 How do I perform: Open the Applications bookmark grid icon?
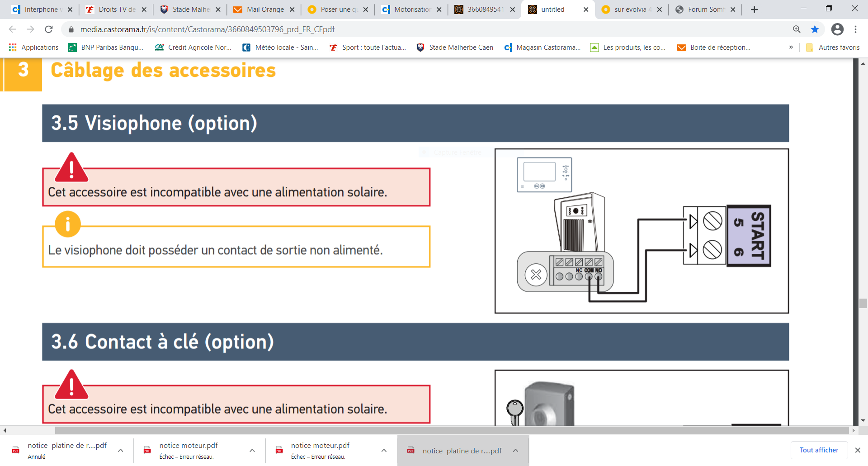pyautogui.click(x=13, y=48)
